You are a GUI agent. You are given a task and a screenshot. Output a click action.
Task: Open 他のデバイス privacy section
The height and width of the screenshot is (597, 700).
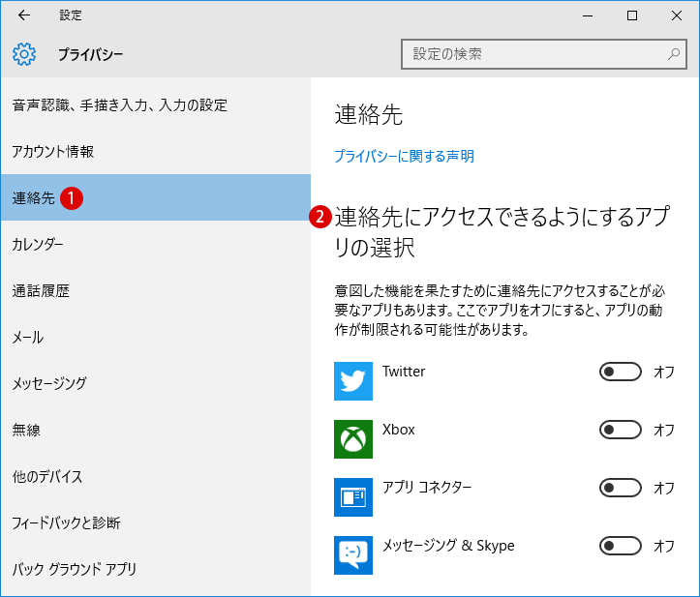155,476
